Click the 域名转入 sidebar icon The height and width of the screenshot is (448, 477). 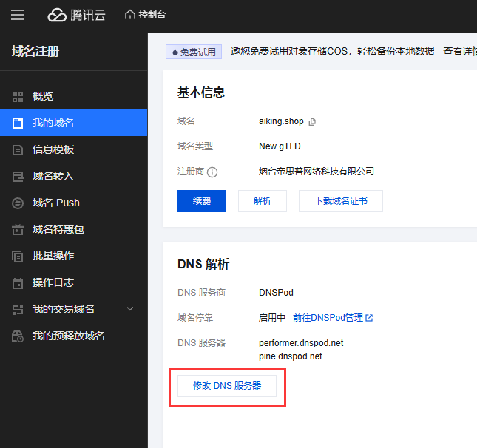point(18,177)
